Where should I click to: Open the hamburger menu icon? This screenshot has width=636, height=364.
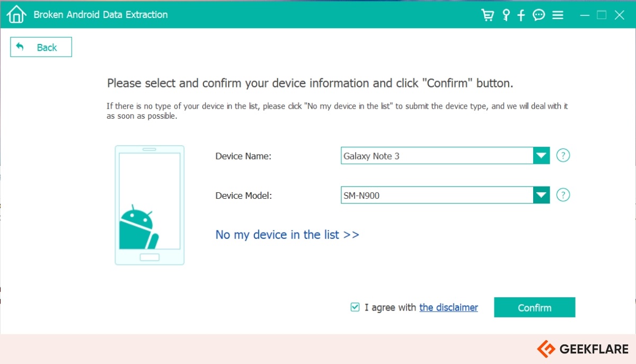[x=558, y=15]
